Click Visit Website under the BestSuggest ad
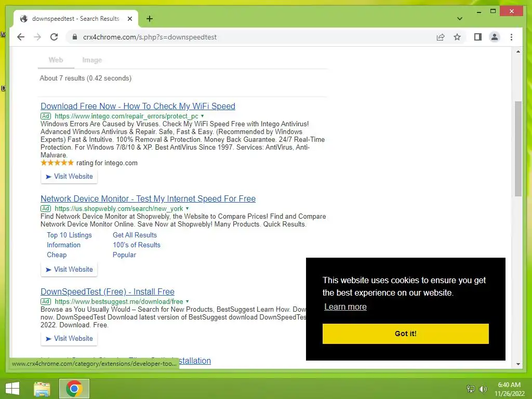The height and width of the screenshot is (399, 532). 69,339
